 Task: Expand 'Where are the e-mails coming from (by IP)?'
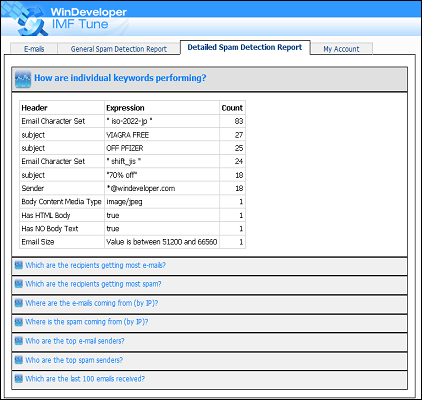pos(209,303)
